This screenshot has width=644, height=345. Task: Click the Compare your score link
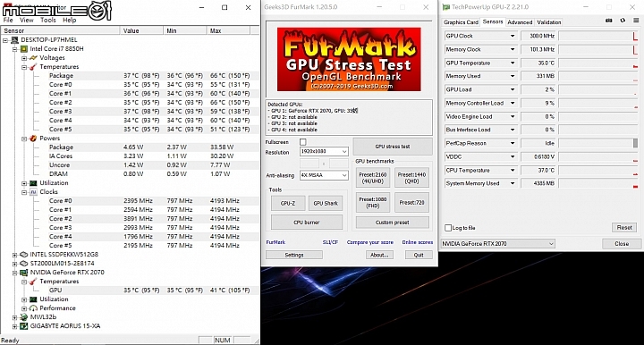pos(370,242)
